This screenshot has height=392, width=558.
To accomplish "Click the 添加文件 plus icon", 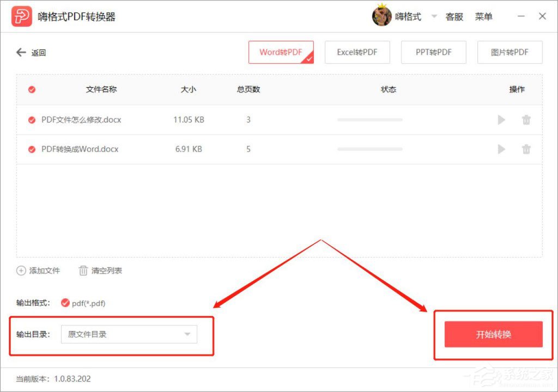I will pyautogui.click(x=21, y=271).
